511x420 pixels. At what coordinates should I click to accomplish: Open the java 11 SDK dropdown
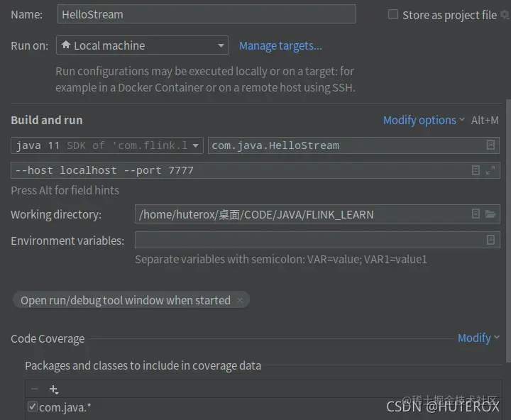point(107,145)
